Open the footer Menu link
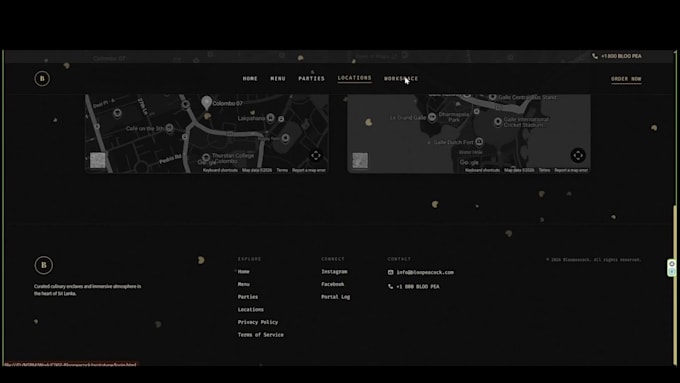Image resolution: width=680 pixels, height=383 pixels. pos(243,284)
